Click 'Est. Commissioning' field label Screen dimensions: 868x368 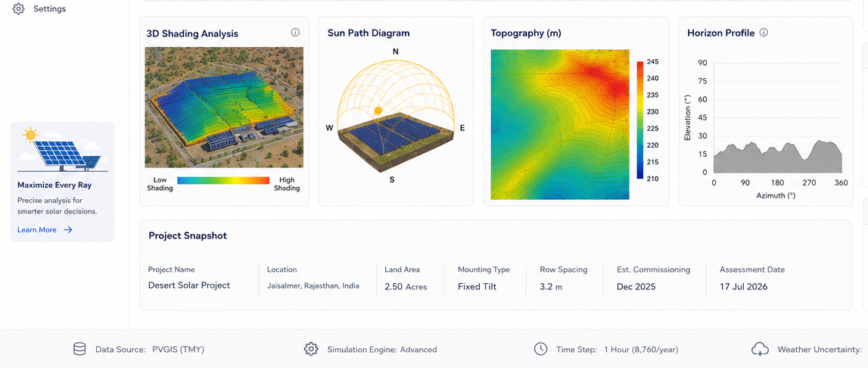click(x=653, y=270)
